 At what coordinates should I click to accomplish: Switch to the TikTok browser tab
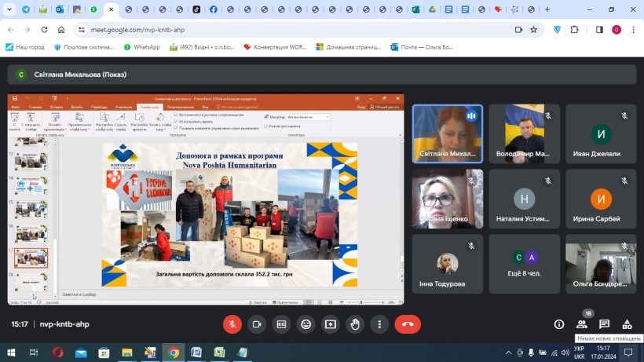(x=196, y=9)
